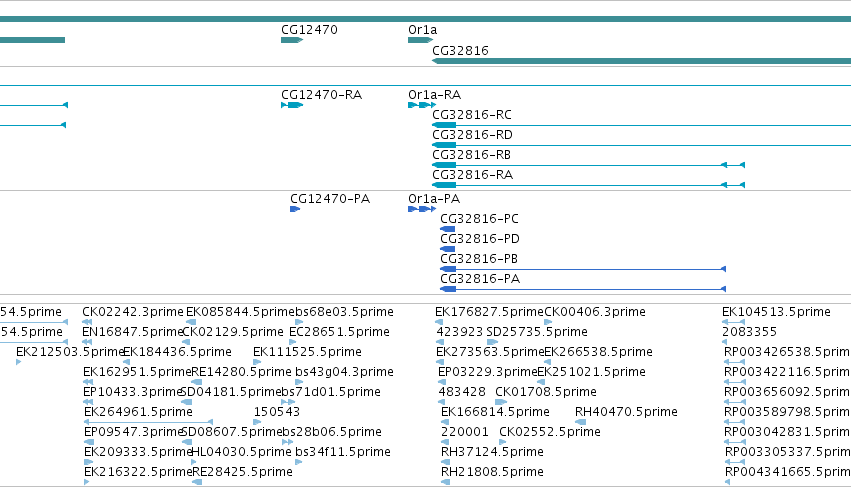Click the 220001 feature label
Image resolution: width=851 pixels, height=487 pixels.
[465, 432]
